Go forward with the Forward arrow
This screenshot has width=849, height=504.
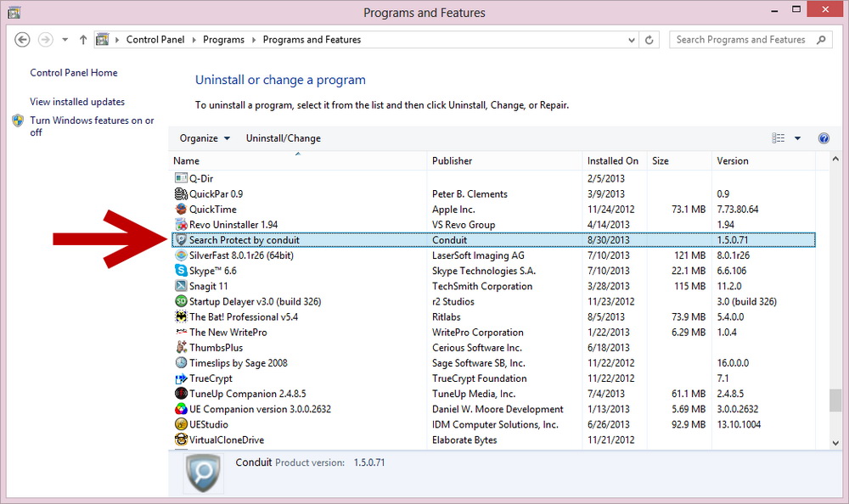[46, 40]
